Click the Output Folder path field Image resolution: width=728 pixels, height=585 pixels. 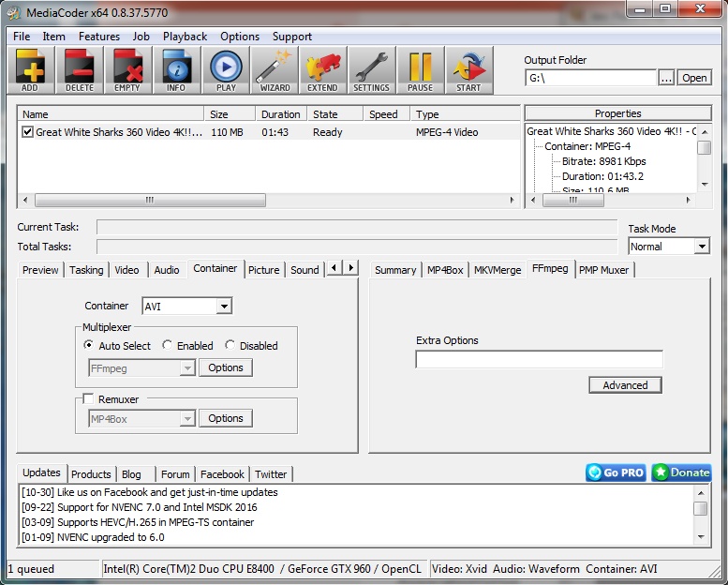pos(590,78)
